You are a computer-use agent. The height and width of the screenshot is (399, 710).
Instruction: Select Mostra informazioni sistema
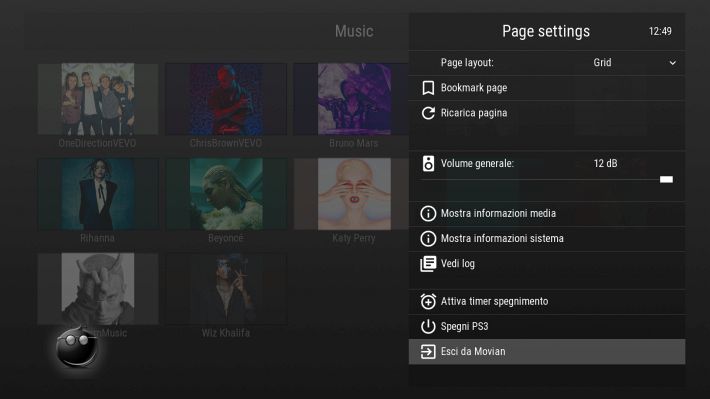[547, 239]
